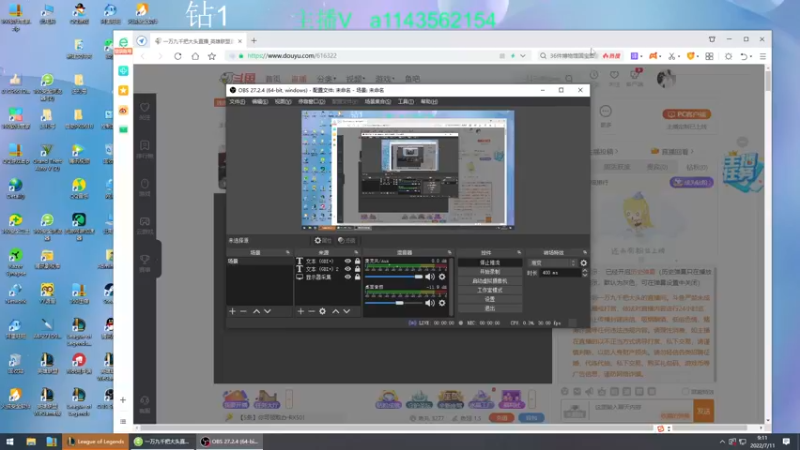
Task: Reload the browser page
Action: (x=178, y=56)
